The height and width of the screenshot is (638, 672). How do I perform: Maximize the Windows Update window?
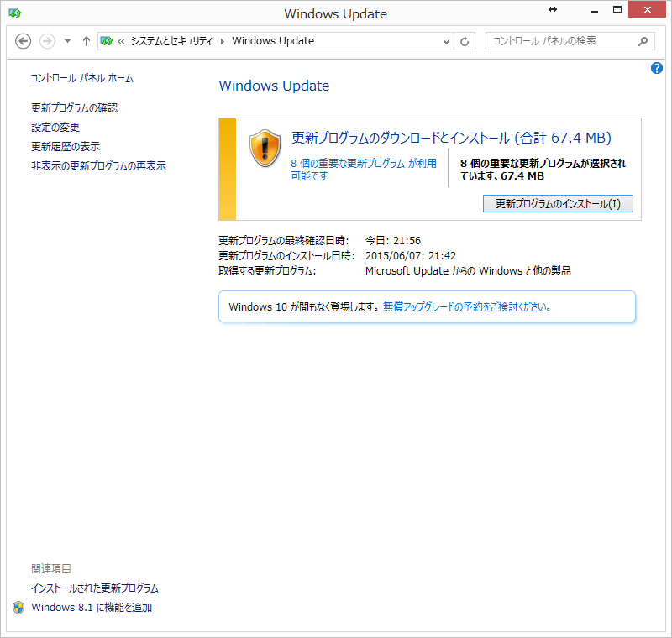click(617, 10)
